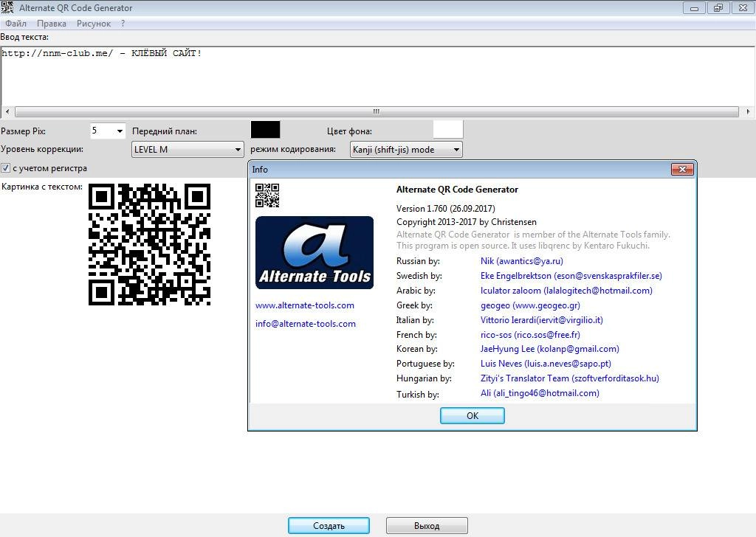This screenshot has height=537, width=756.
Task: Click the Alternate Tools logo image
Action: tap(315, 252)
